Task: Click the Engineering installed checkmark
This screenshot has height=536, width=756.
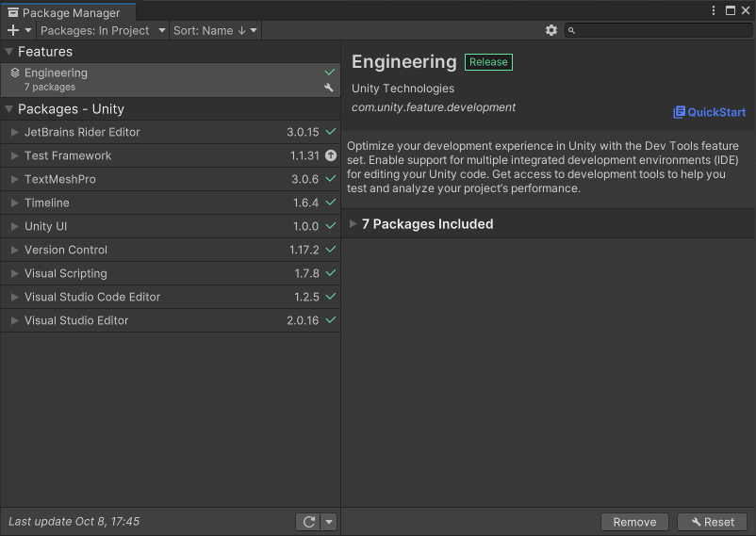Action: [x=330, y=72]
